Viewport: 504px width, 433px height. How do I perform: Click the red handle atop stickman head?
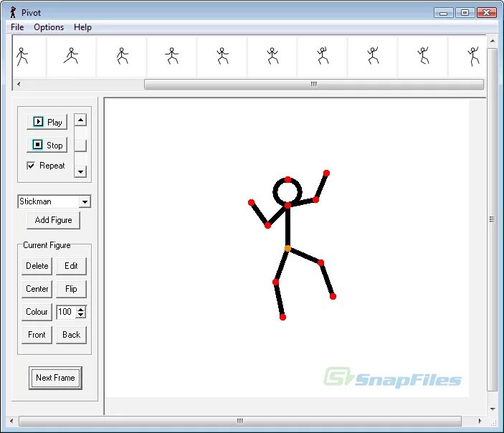coord(287,179)
